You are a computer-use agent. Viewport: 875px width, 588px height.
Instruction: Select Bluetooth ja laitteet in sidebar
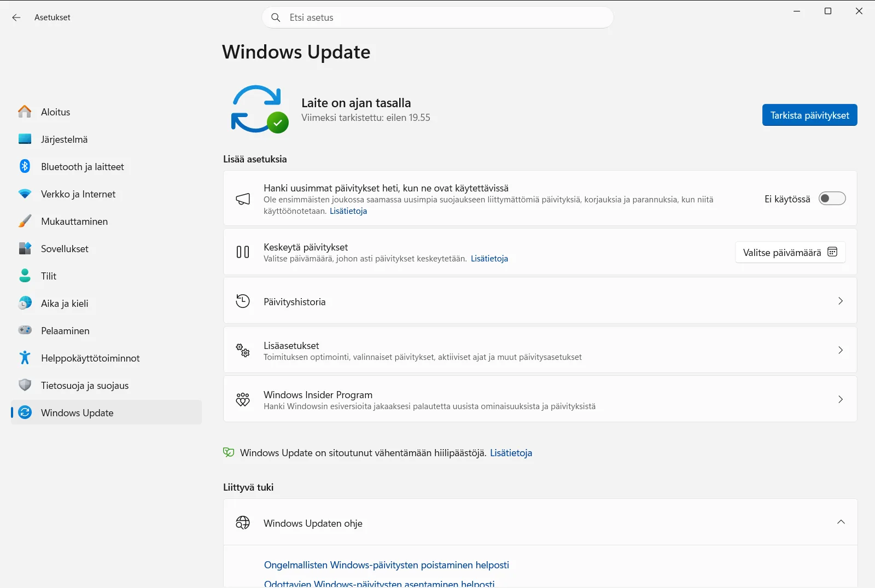point(106,166)
